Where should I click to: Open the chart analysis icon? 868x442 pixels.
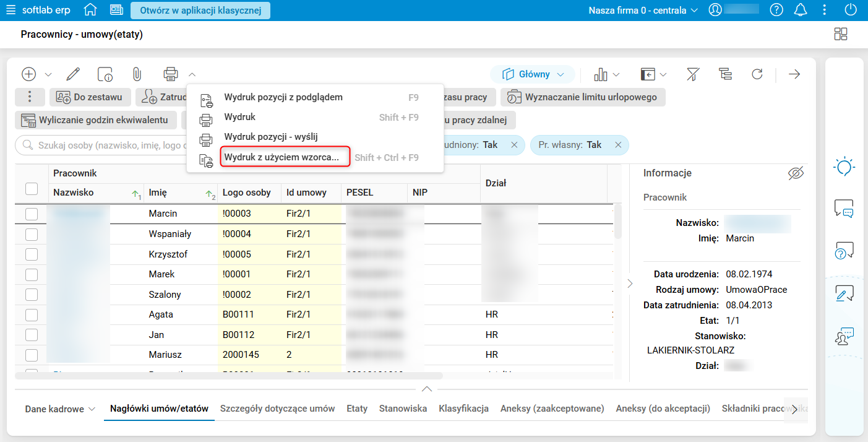600,74
